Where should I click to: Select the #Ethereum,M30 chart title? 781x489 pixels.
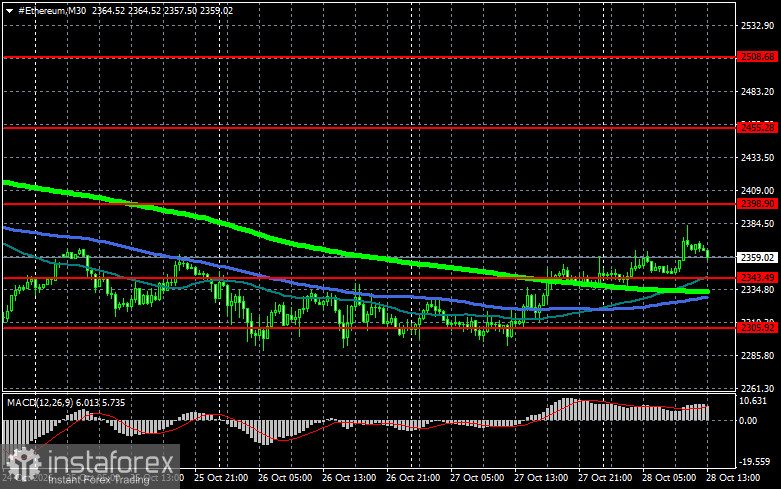tap(52, 10)
